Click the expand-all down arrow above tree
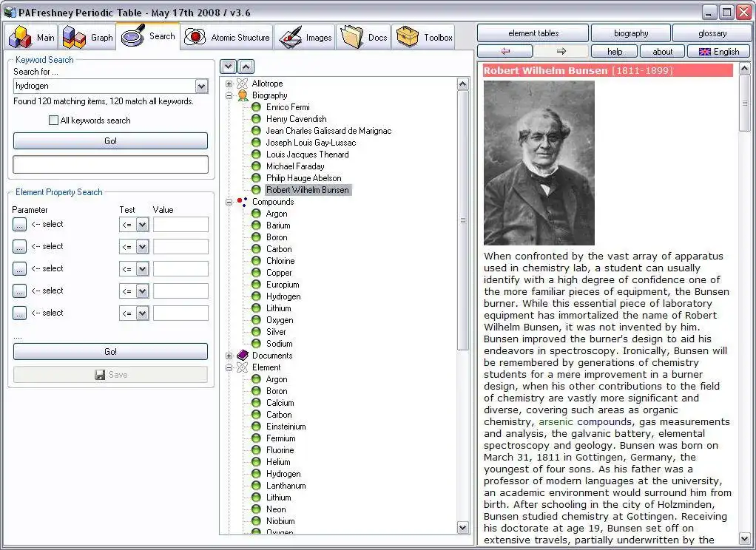This screenshot has height=550, width=756. tap(229, 67)
